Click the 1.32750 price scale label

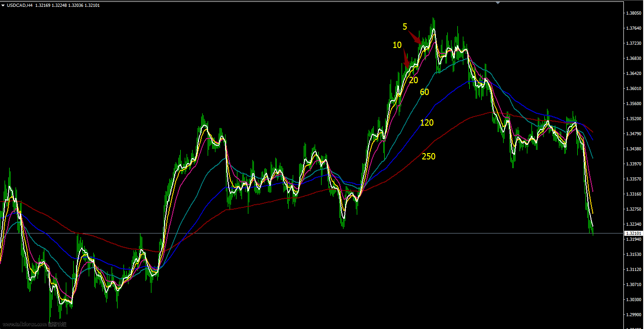[x=634, y=209]
